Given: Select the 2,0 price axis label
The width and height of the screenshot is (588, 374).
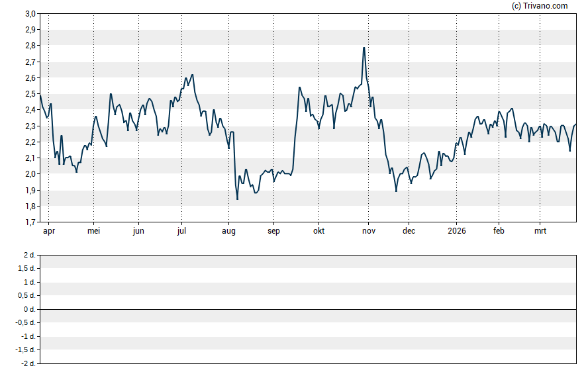Looking at the screenshot, I should [30, 174].
